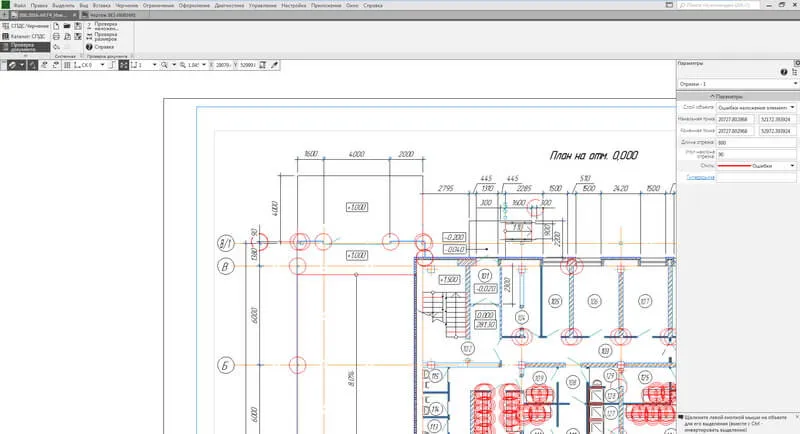Select the СПДС Черчение toolbar set
800x434 pixels.
click(24, 25)
